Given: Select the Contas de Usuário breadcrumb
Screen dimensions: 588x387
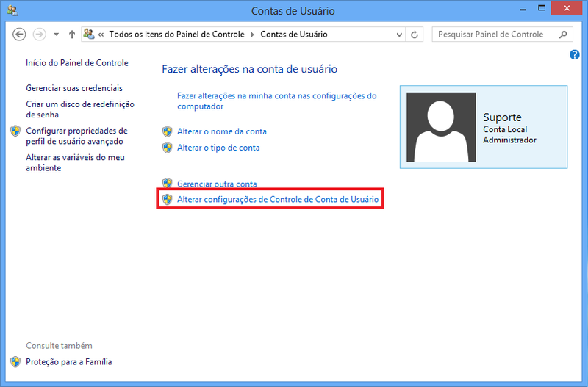Looking at the screenshot, I should (294, 35).
